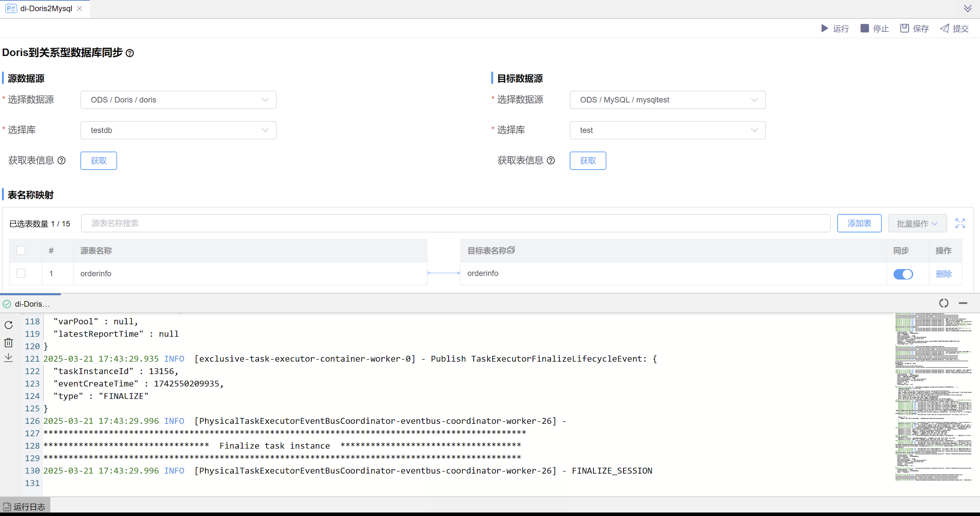The width and height of the screenshot is (980, 516).
Task: Save the current task
Action: click(915, 28)
